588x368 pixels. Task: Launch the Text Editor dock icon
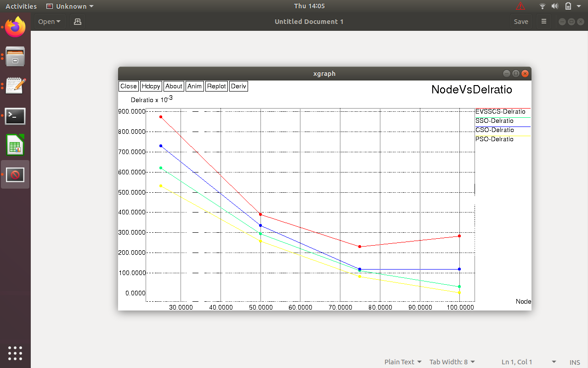click(15, 86)
